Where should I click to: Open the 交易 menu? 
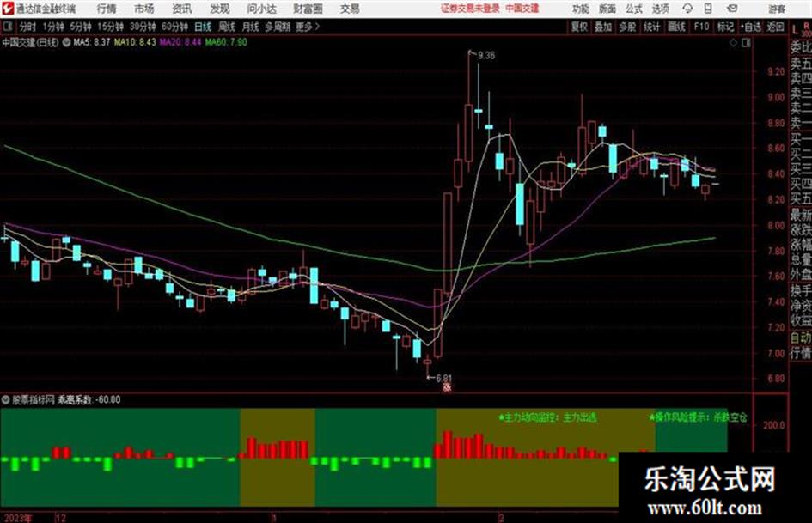350,9
